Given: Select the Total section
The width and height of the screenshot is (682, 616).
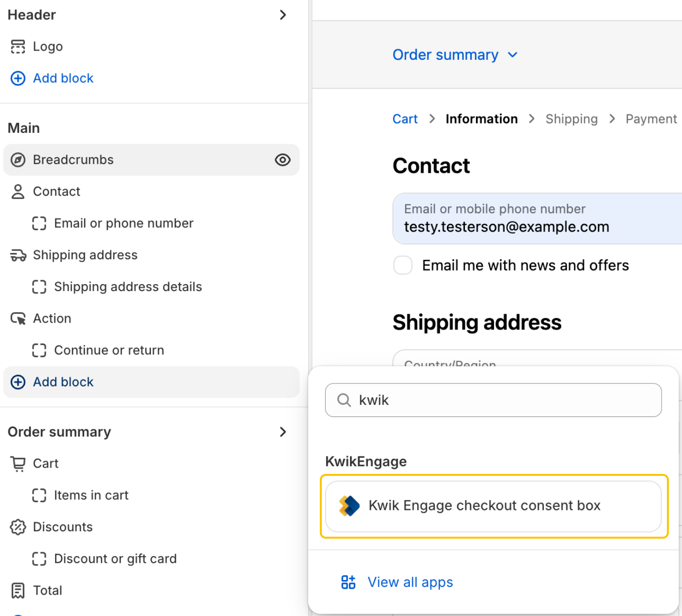Looking at the screenshot, I should [151, 591].
